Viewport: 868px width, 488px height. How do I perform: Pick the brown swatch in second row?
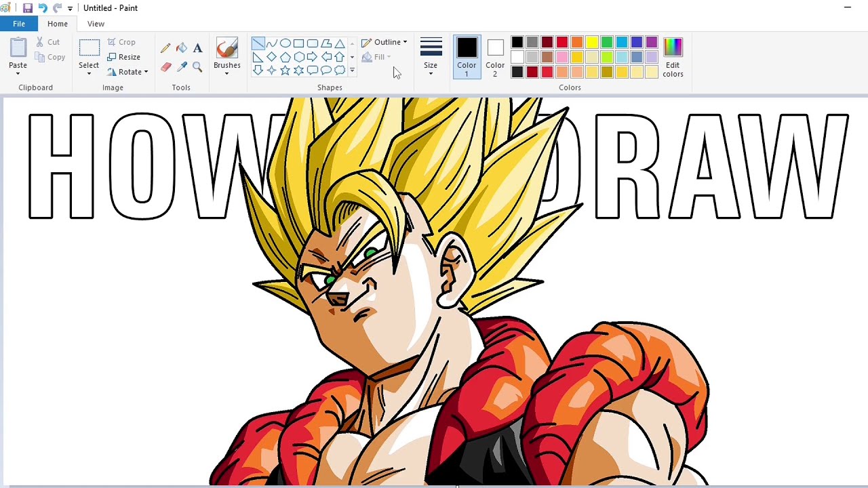pyautogui.click(x=547, y=58)
